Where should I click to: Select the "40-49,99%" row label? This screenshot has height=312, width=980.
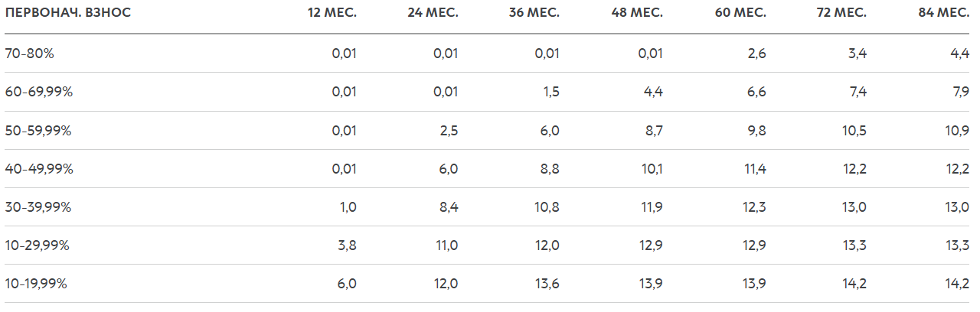pos(39,169)
